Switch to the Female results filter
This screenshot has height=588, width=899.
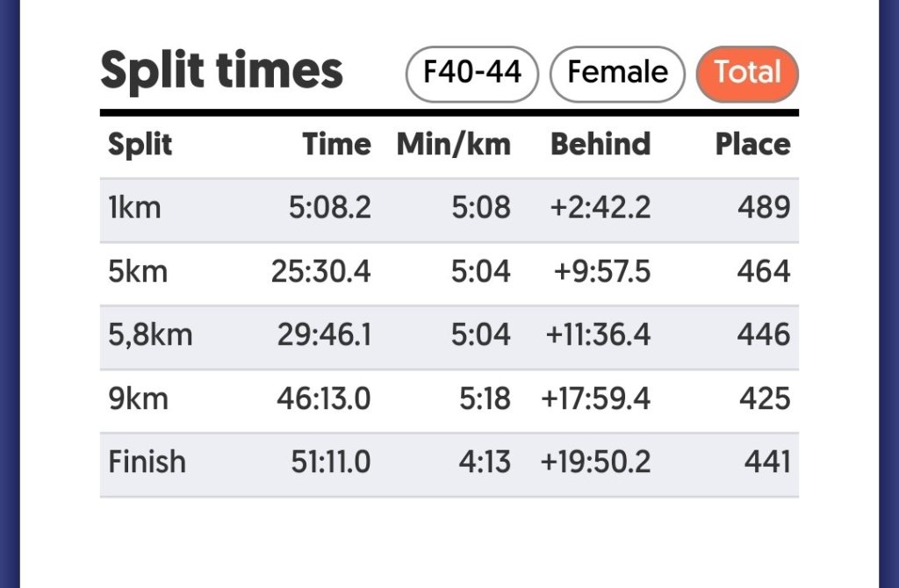coord(616,74)
